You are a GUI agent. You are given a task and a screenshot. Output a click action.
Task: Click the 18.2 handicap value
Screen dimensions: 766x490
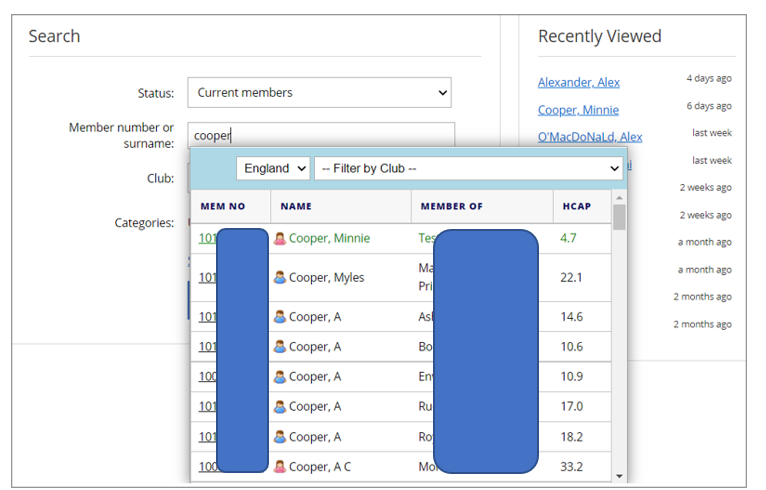pos(572,437)
